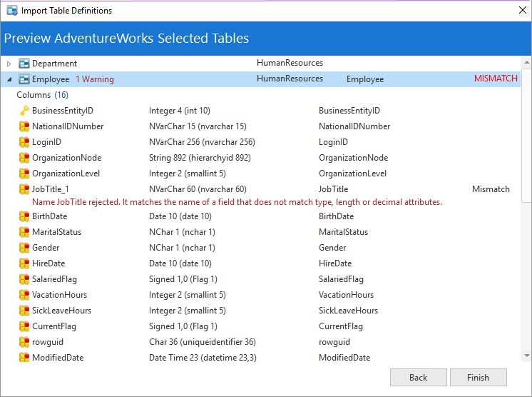Expand the Department table node

9,64
